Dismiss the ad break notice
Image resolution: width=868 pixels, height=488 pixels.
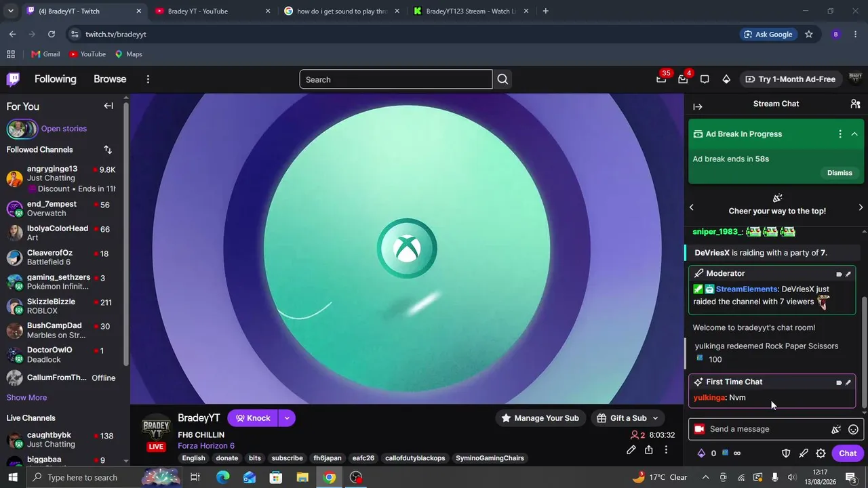(840, 173)
